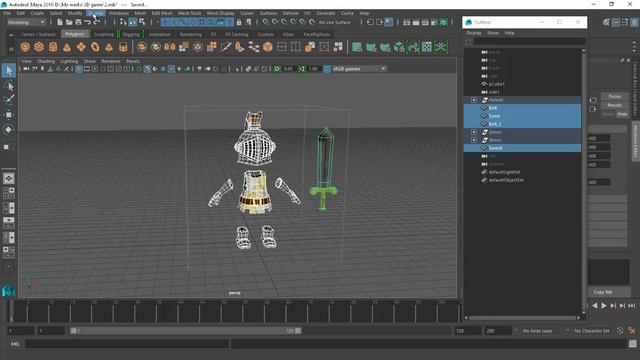Click the first green UV editor shelf icon
The image size is (640, 360).
pos(357,47)
